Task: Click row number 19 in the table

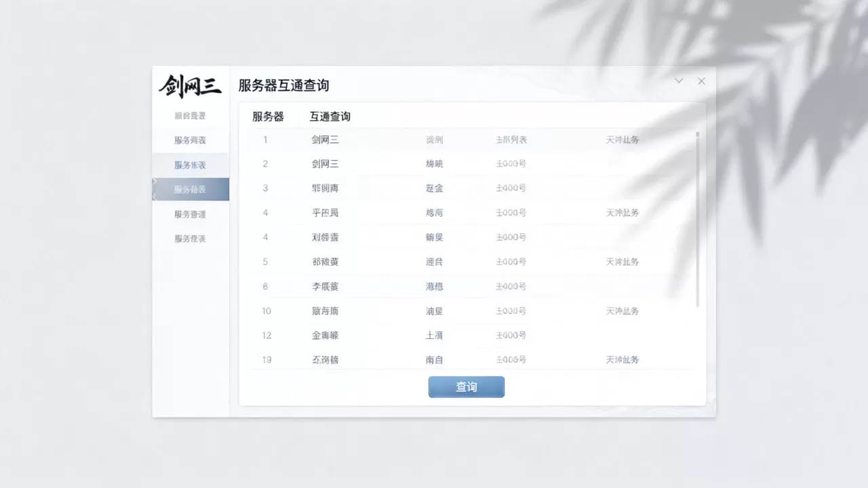Action: 267,359
